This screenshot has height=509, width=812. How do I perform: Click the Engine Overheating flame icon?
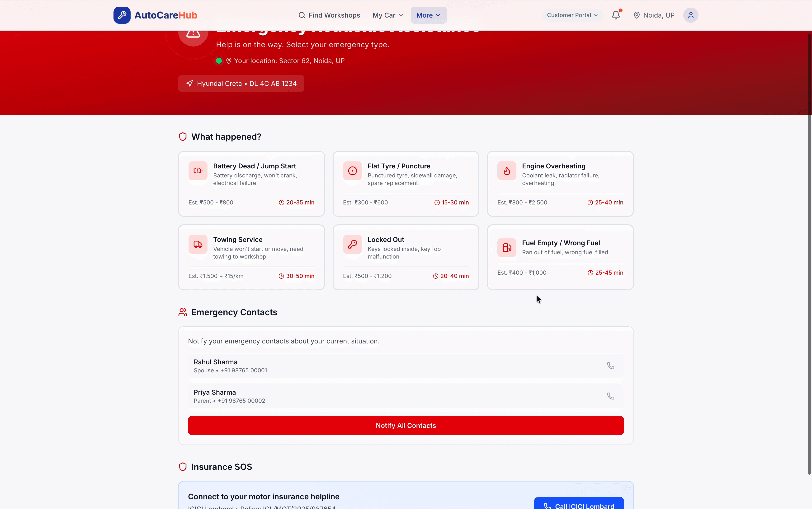[x=506, y=171]
